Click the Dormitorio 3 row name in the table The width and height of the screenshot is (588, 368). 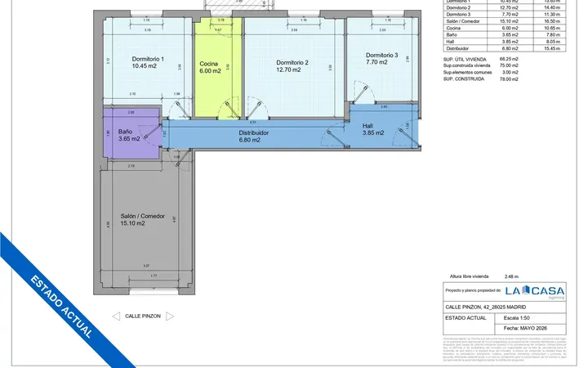(x=458, y=14)
